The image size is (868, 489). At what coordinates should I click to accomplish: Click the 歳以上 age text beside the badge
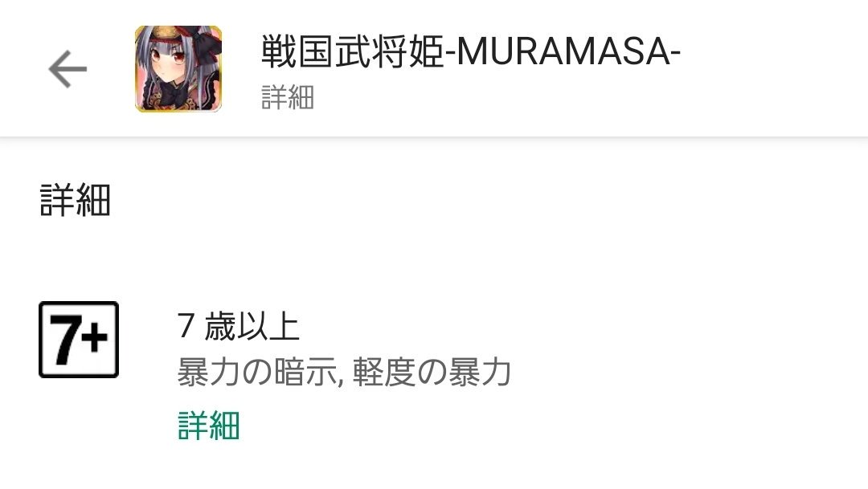point(252,326)
